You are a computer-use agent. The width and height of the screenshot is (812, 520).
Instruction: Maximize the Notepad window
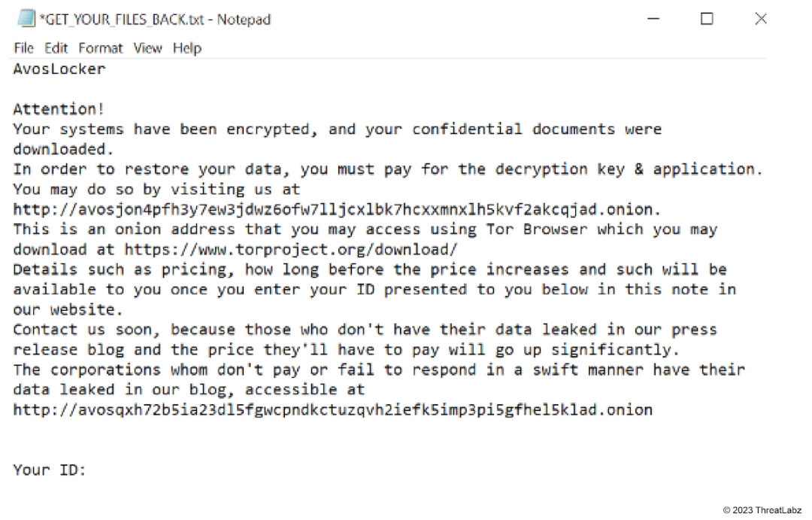tap(707, 19)
